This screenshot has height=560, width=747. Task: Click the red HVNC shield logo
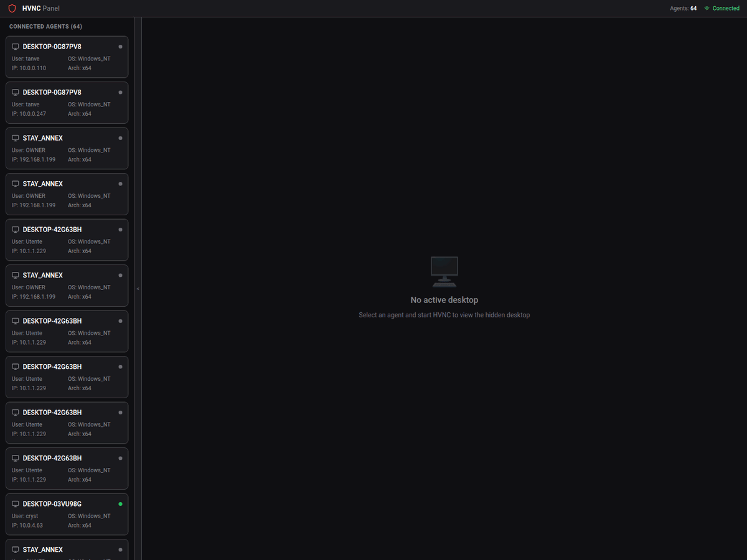(x=12, y=9)
